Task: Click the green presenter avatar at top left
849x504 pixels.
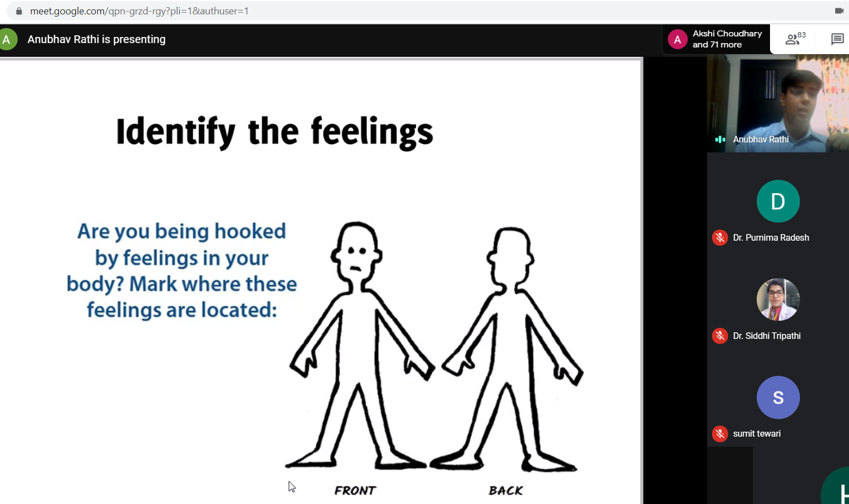Action: [x=7, y=40]
